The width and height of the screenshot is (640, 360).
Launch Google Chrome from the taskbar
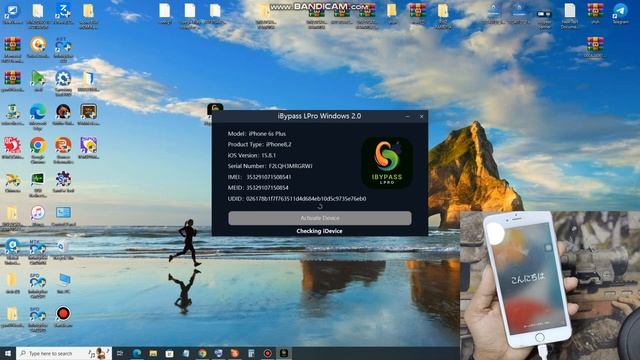[202, 353]
